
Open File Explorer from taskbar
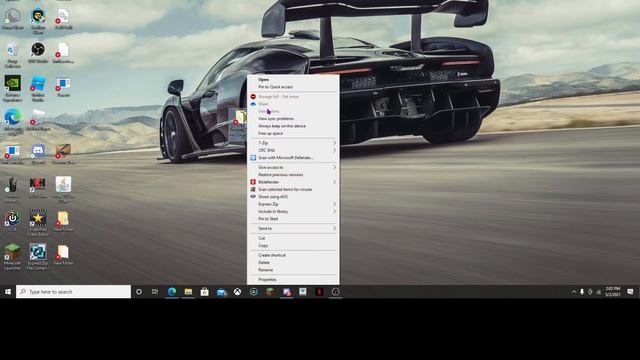188,291
